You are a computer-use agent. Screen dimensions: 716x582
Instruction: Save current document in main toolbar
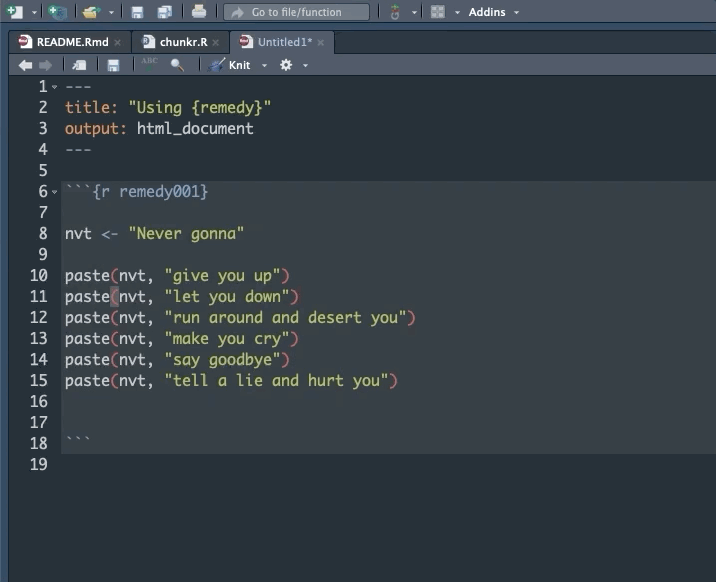[x=137, y=12]
